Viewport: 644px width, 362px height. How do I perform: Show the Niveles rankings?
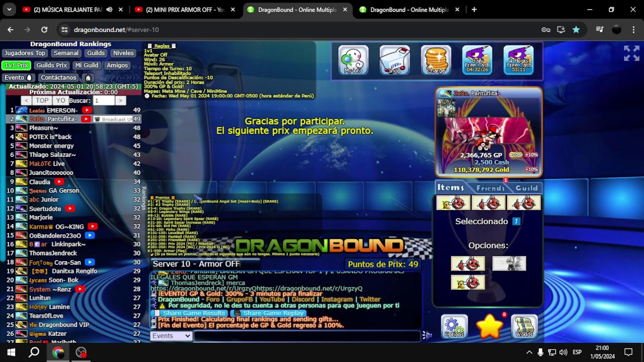pos(123,53)
